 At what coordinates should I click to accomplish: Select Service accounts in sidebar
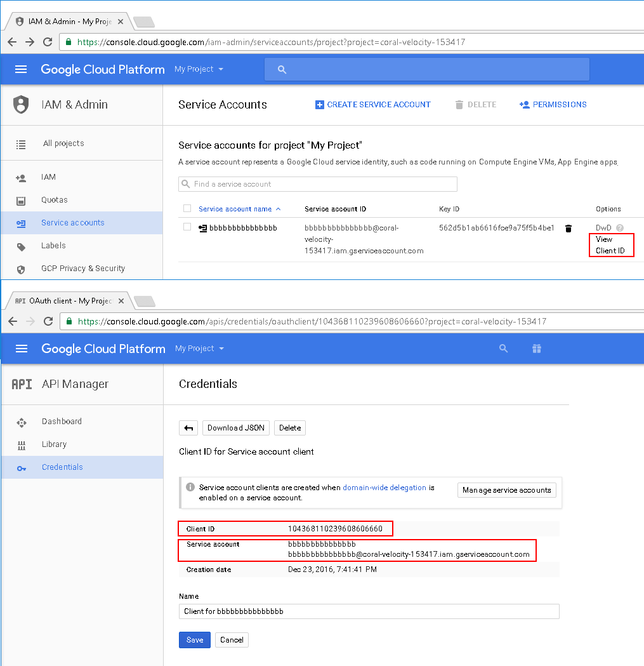click(x=72, y=223)
